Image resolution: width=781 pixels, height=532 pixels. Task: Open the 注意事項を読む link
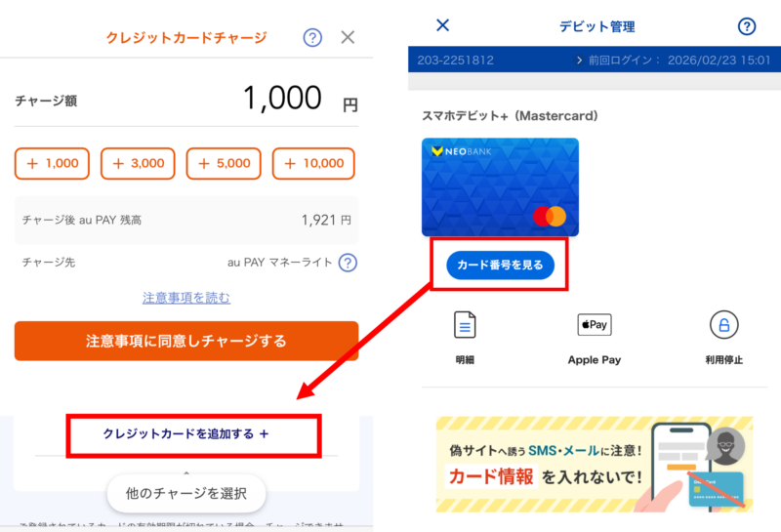(x=186, y=298)
